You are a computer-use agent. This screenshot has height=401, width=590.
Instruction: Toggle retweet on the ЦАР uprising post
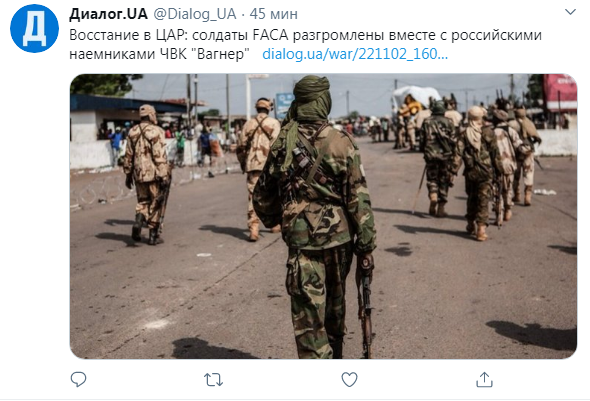tap(213, 380)
